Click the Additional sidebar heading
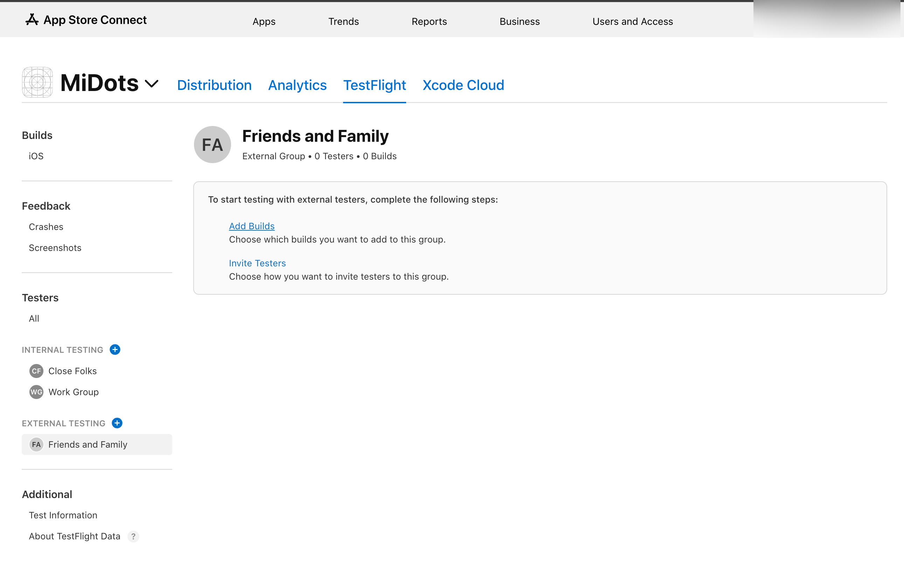Image resolution: width=904 pixels, height=588 pixels. (x=47, y=494)
